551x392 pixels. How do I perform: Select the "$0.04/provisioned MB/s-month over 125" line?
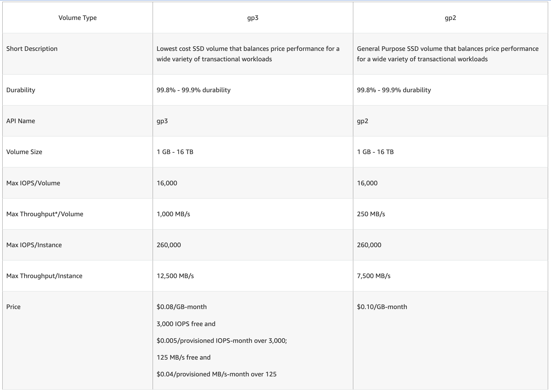click(x=217, y=374)
